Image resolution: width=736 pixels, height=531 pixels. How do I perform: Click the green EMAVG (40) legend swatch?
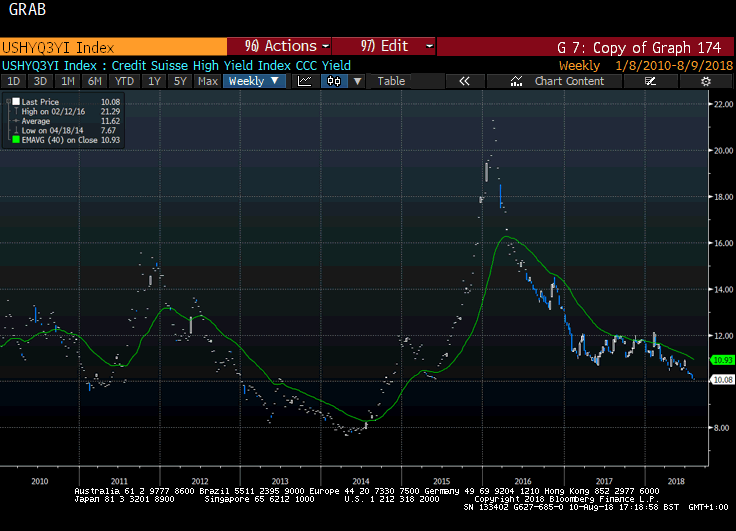click(x=15, y=142)
